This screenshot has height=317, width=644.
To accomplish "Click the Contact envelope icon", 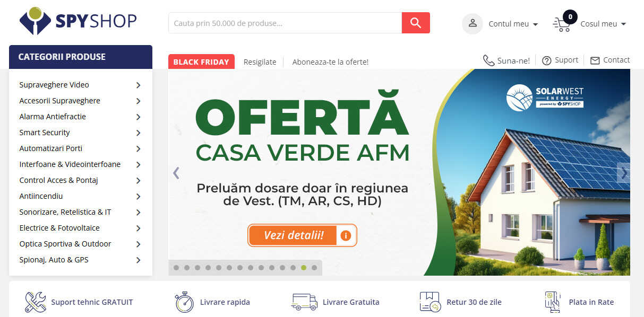I will 595,60.
